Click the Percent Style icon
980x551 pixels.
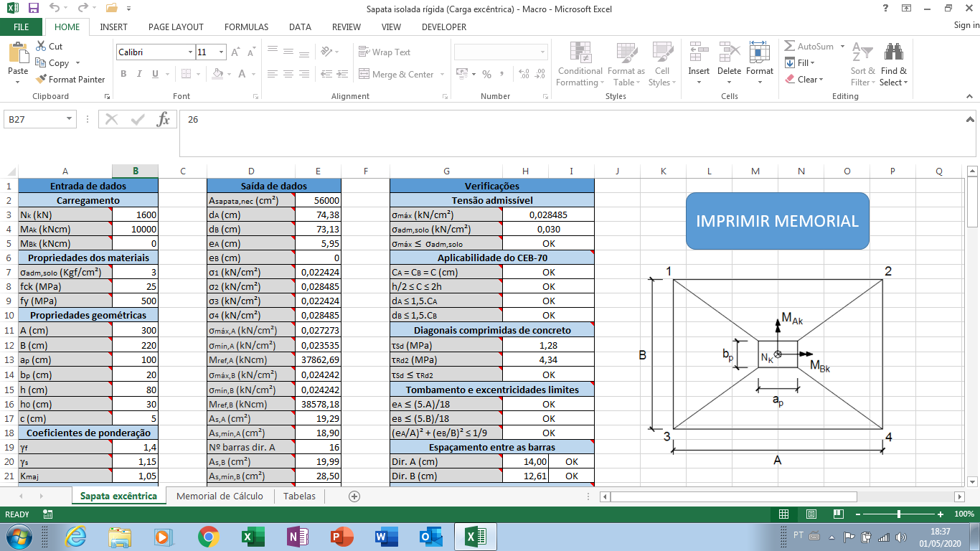486,75
